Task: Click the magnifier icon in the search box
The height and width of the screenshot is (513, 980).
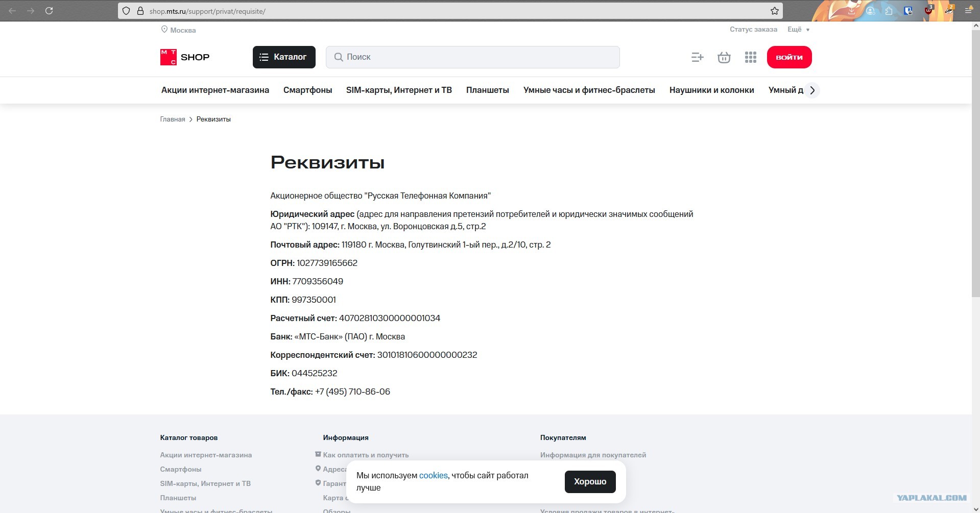Action: (338, 57)
